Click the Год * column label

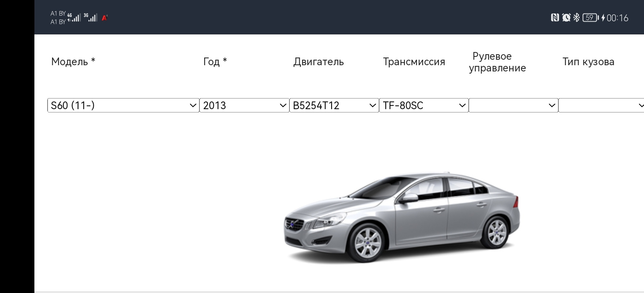pos(215,62)
